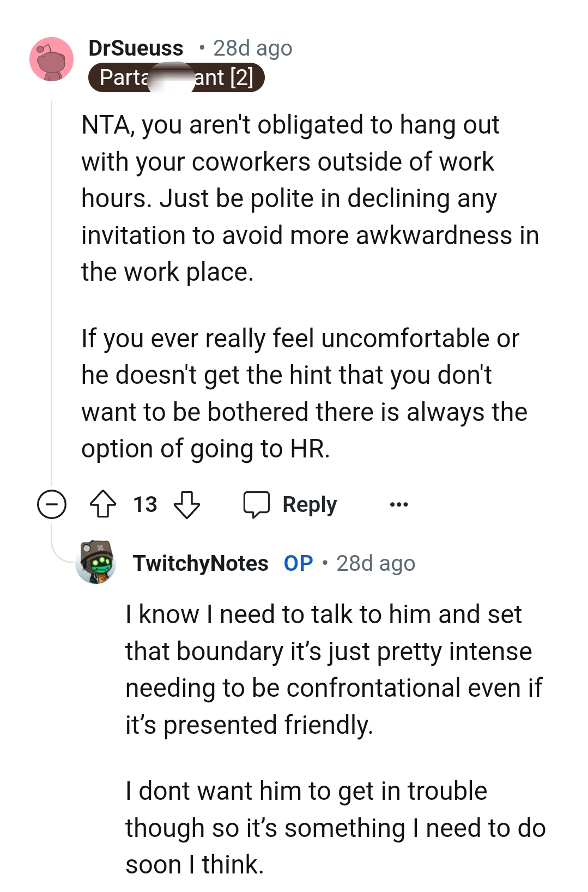Image resolution: width=588 pixels, height=892 pixels.
Task: Click the '28d ago' timestamp
Action: [x=252, y=48]
